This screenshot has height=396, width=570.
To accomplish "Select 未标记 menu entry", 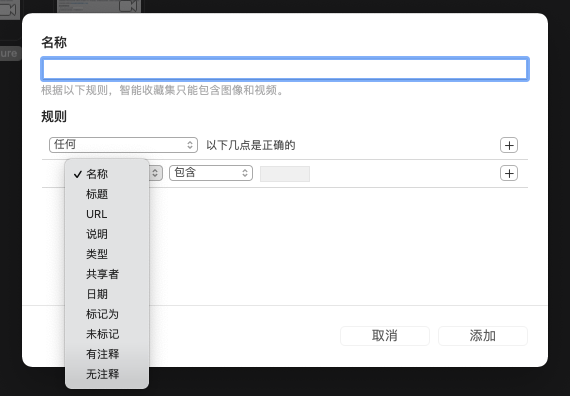I will [x=107, y=334].
